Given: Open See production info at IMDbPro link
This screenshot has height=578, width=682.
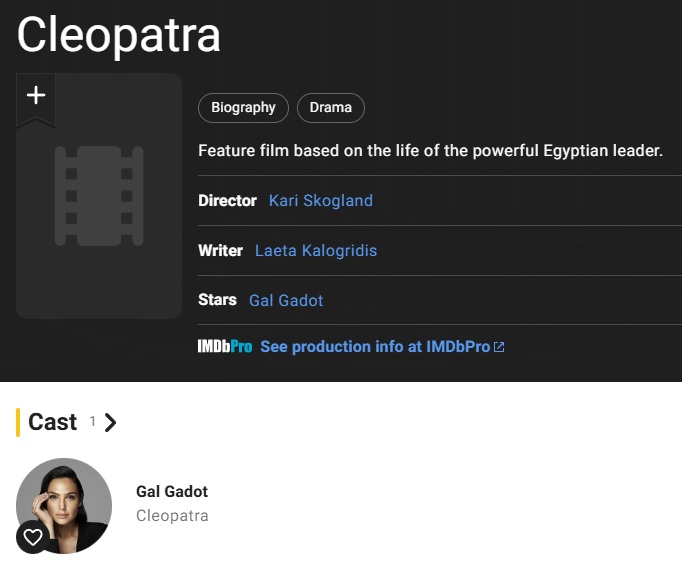Looking at the screenshot, I should pos(375,347).
